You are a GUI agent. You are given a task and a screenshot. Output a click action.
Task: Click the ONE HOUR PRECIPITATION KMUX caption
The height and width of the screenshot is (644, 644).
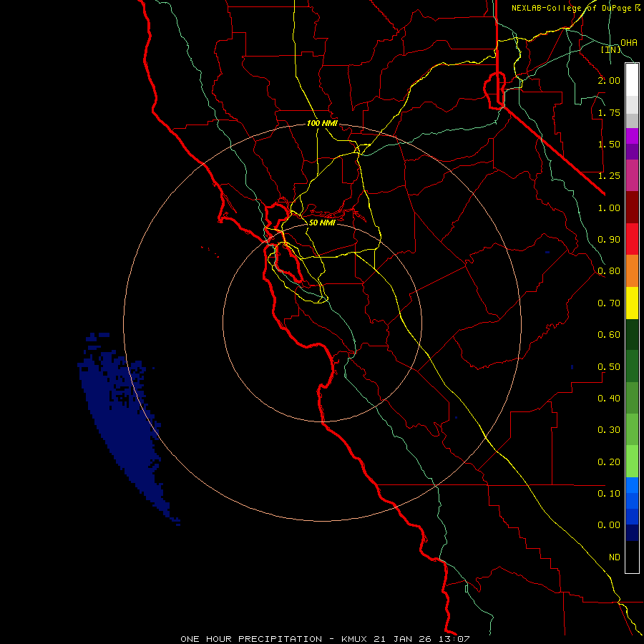click(325, 639)
